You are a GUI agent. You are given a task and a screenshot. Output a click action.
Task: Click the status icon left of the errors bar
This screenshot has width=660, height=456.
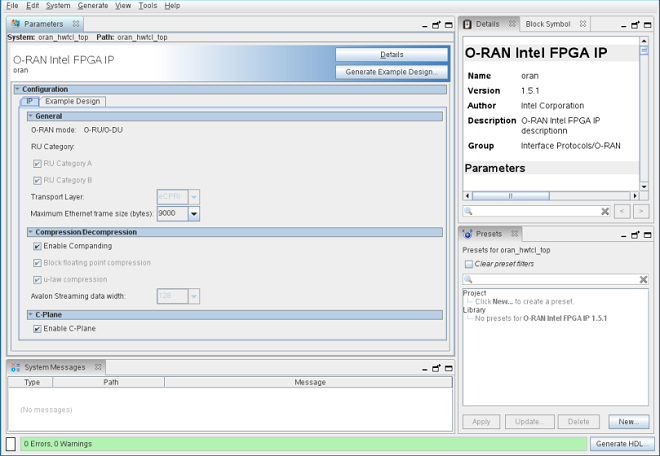coord(11,443)
